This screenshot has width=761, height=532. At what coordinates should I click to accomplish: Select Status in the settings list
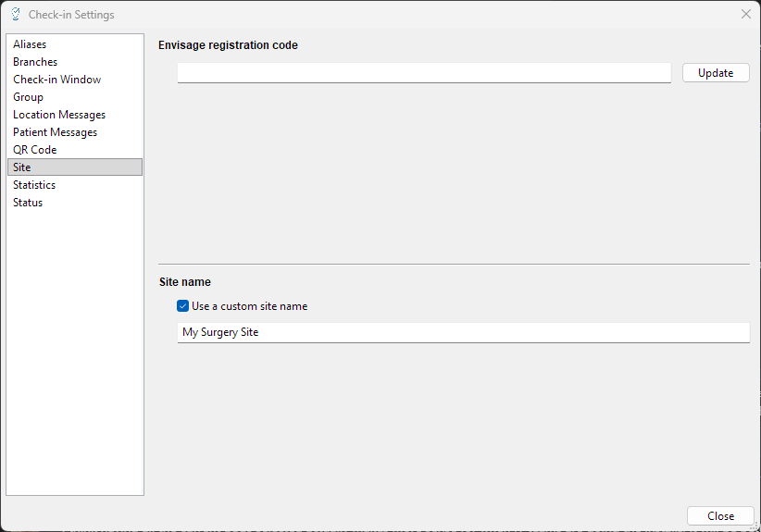coord(28,203)
